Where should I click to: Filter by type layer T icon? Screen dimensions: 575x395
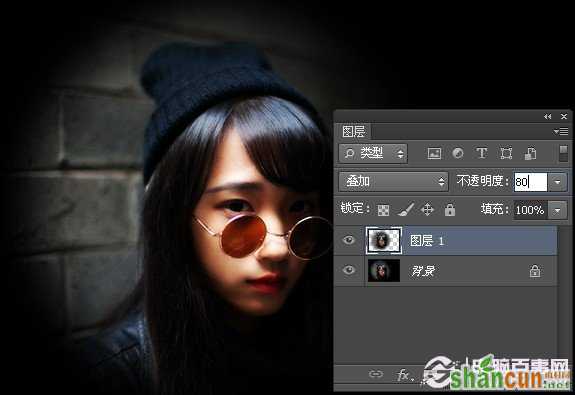481,153
